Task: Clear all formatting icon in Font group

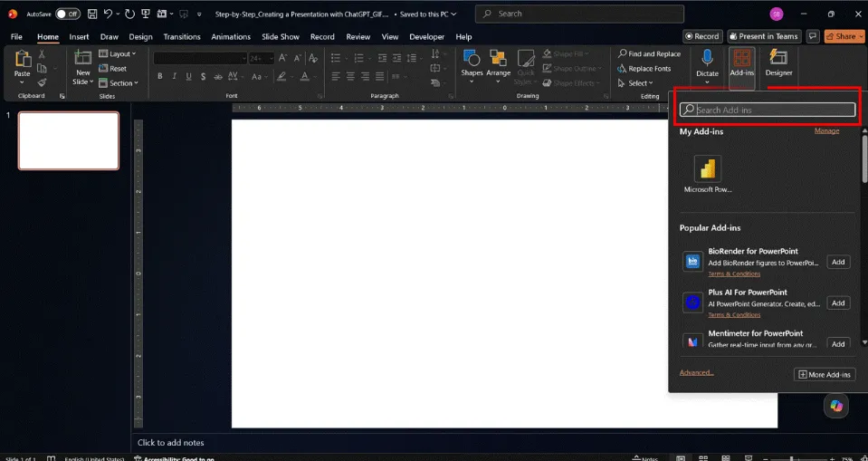Action: 313,58
